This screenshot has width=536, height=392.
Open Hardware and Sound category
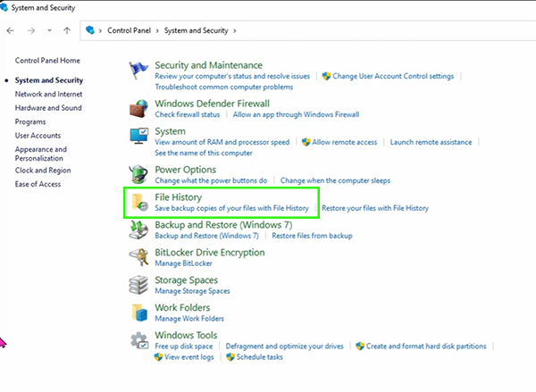[x=48, y=108]
